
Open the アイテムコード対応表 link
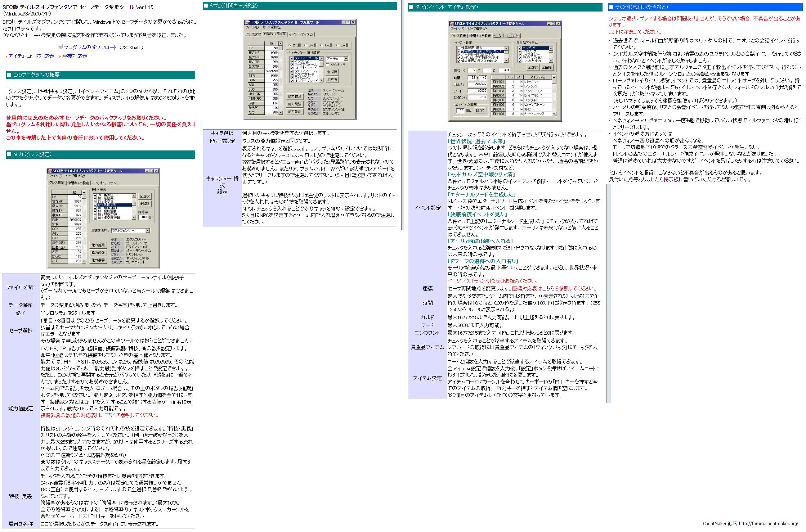point(31,56)
